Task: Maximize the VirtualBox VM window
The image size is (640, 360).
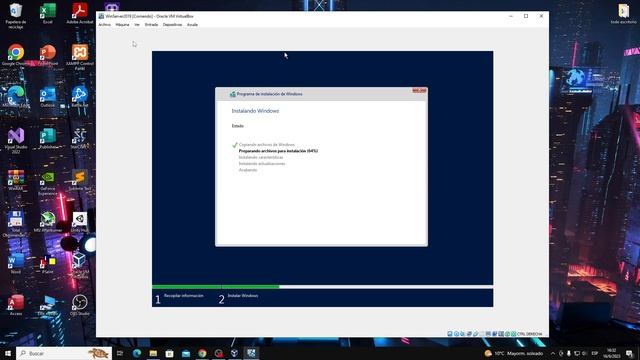Action: pos(526,16)
